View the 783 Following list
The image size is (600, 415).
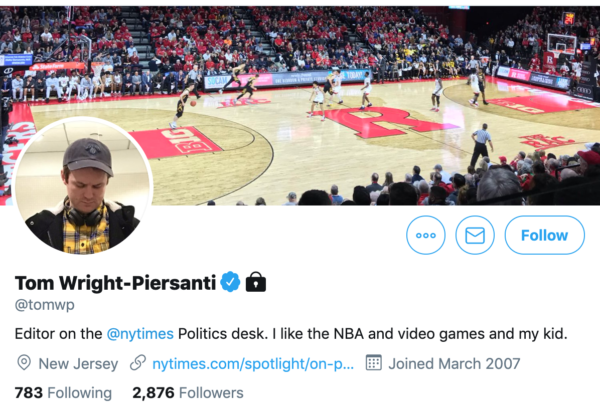pyautogui.click(x=63, y=393)
